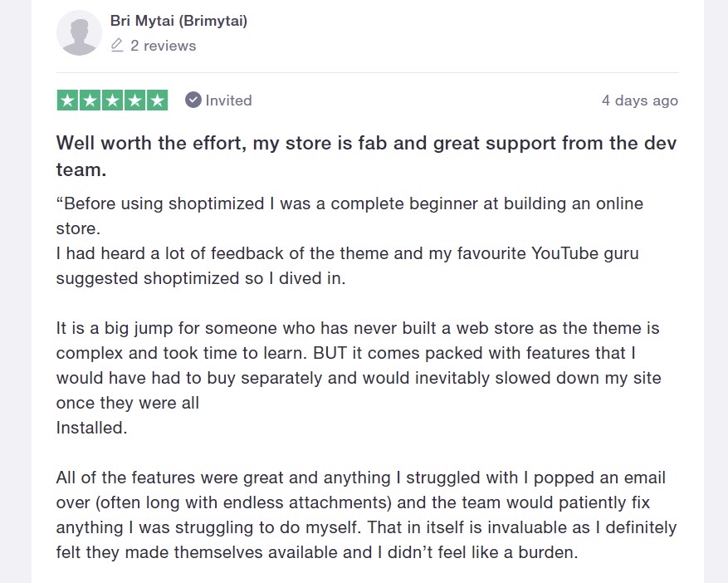The height and width of the screenshot is (583, 728).
Task: Click the third green rating star
Action: [x=112, y=100]
